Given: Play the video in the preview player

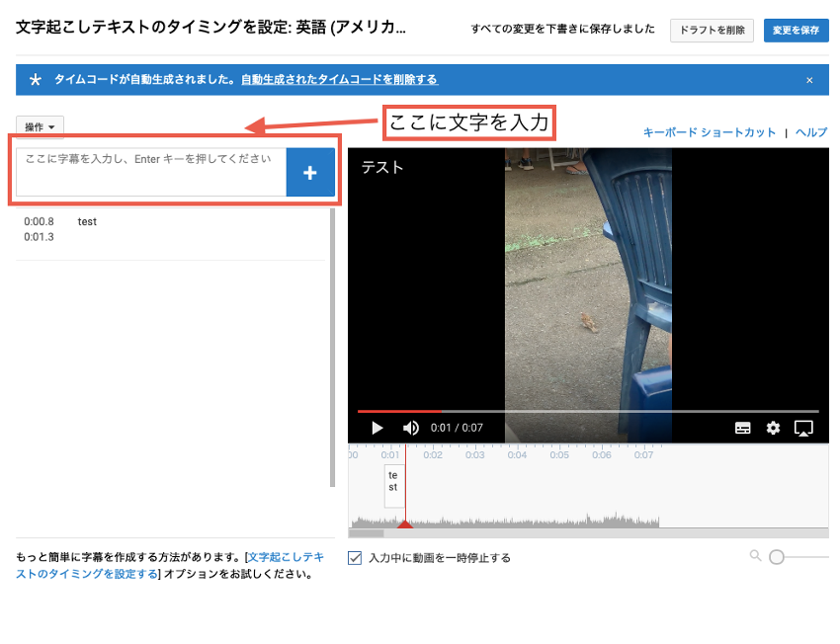Looking at the screenshot, I should pyautogui.click(x=377, y=428).
